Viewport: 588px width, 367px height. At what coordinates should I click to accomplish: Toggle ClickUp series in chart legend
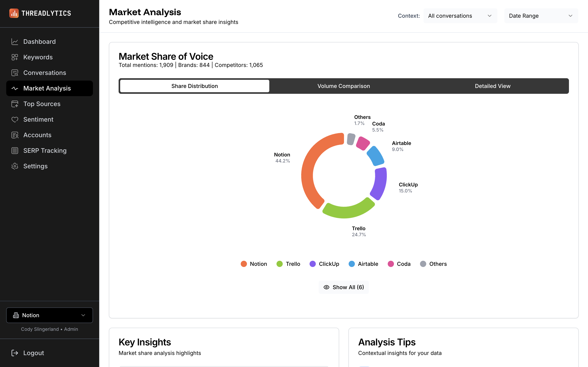point(324,264)
